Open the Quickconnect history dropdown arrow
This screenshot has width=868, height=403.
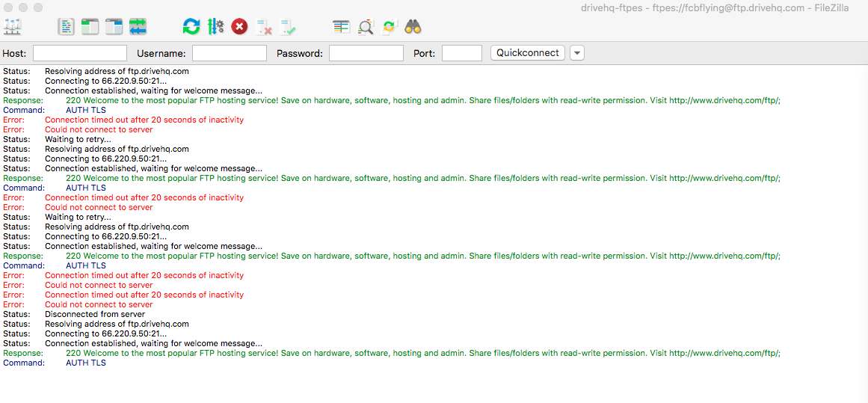click(x=577, y=53)
